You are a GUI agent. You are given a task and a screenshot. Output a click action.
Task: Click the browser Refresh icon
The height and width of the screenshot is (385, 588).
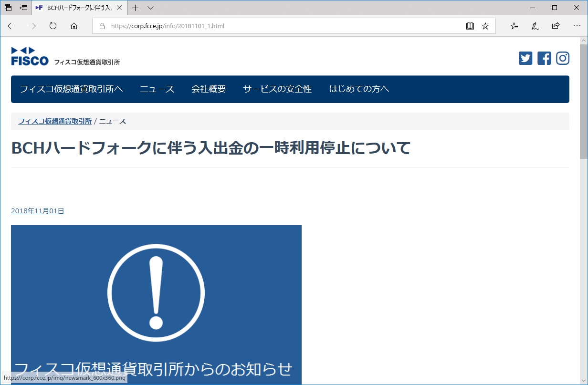pyautogui.click(x=52, y=26)
